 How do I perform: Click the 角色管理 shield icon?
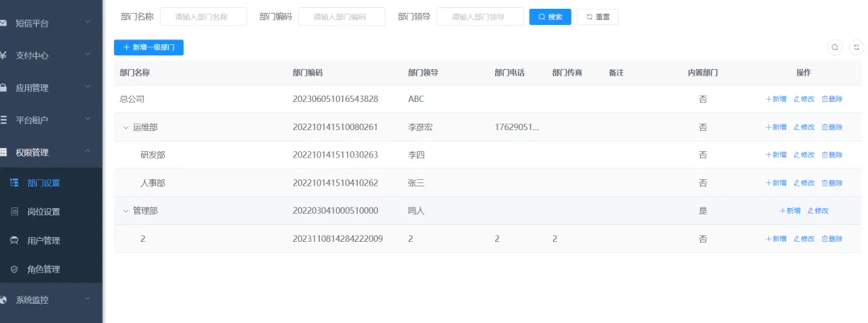(15, 269)
